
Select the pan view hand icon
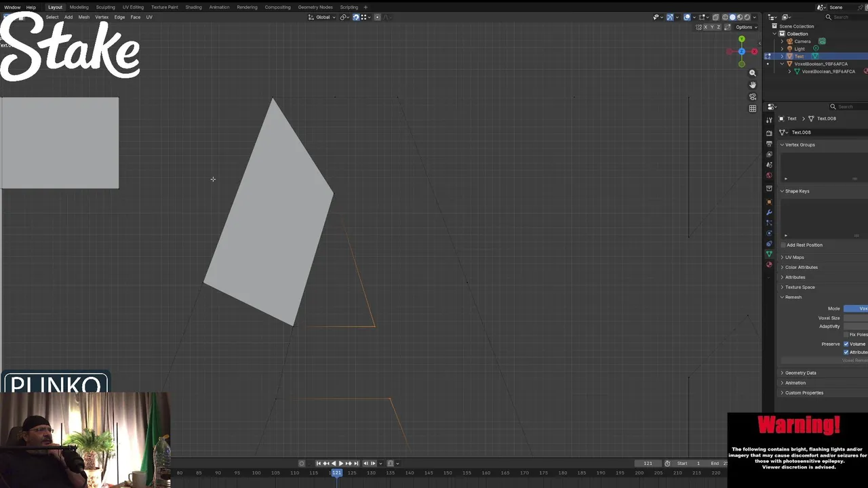pos(752,85)
